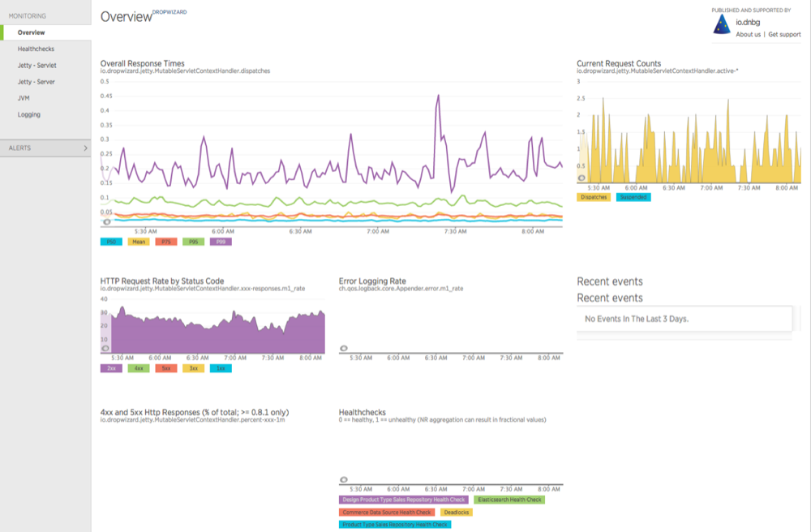Click the HTTP Request Rate by Status Code title
Screen dimensions: 811x532
point(162,281)
